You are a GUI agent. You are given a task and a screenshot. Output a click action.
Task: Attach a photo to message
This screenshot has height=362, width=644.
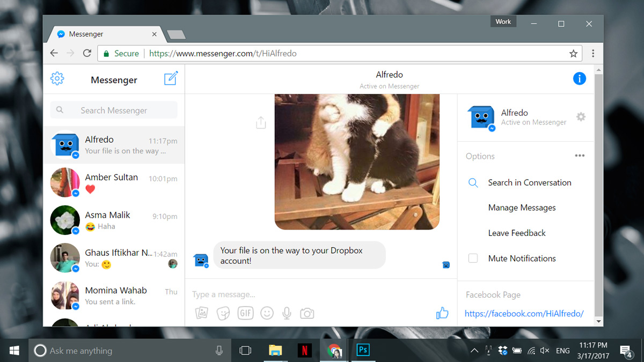click(202, 313)
